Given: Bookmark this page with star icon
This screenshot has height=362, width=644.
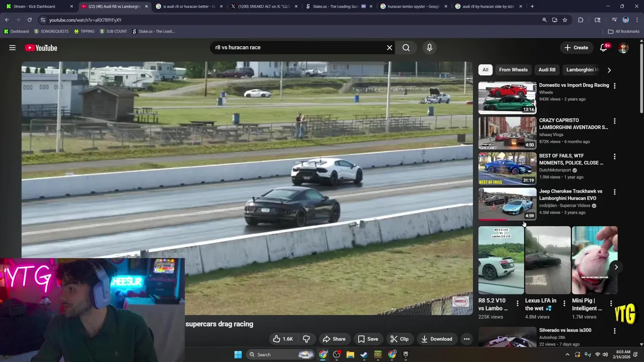Looking at the screenshot, I should 565,20.
